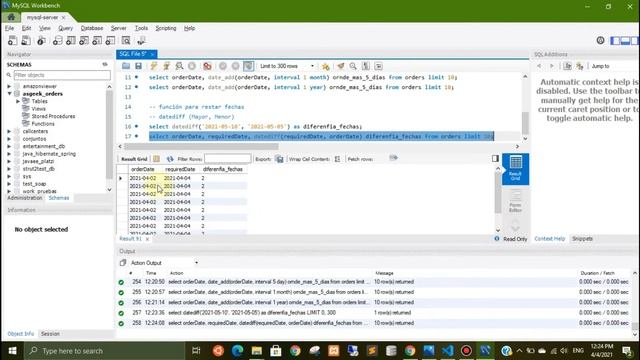Viewport: 640px width, 360px height.
Task: Toggle the left sidebar panel visibility
Action: pos(615,40)
